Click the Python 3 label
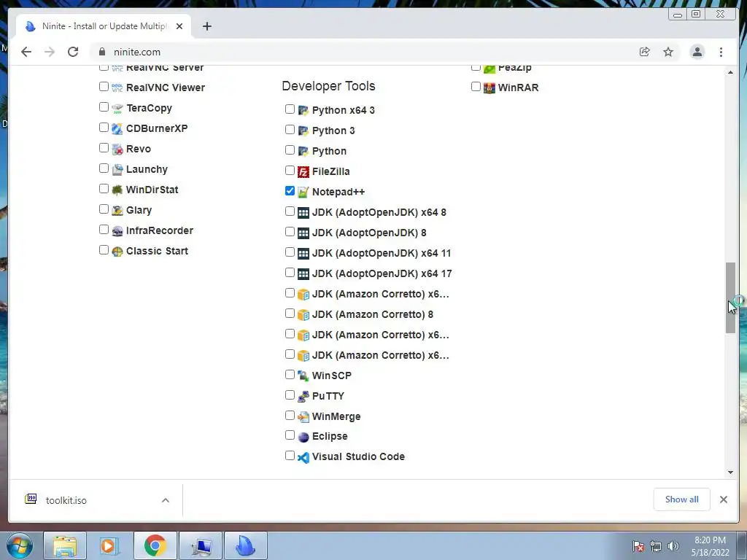747x560 pixels. click(333, 131)
